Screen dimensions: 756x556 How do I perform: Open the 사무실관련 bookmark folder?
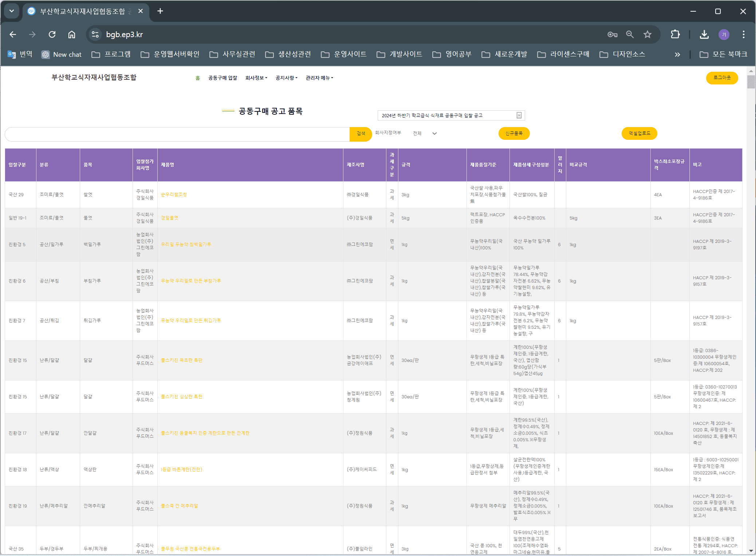coord(232,54)
